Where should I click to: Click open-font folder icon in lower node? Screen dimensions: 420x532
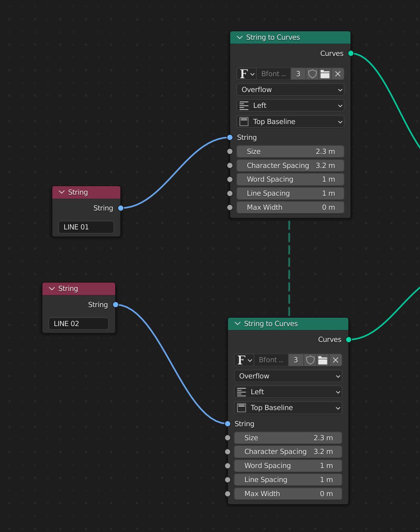click(323, 360)
